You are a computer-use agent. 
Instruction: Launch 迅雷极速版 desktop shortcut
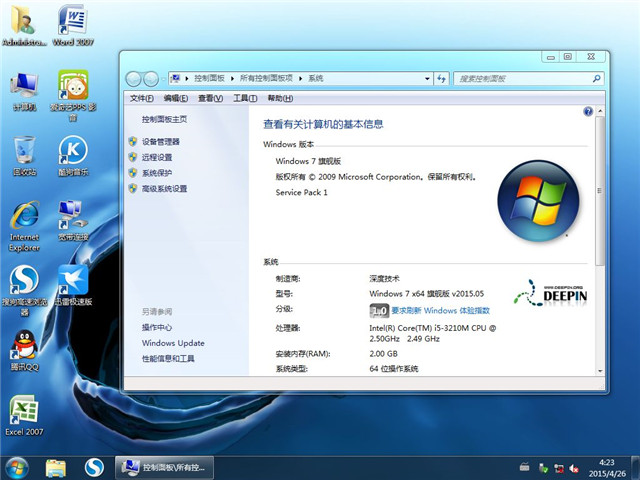click(73, 286)
